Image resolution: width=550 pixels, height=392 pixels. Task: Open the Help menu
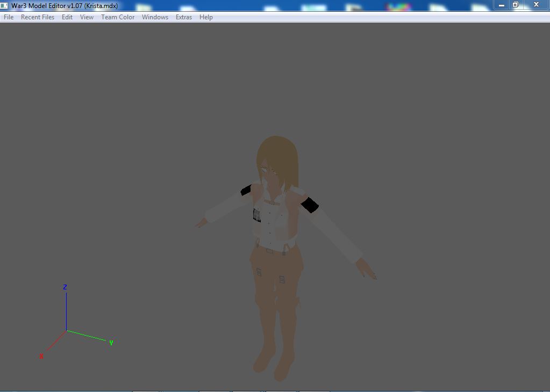(206, 17)
